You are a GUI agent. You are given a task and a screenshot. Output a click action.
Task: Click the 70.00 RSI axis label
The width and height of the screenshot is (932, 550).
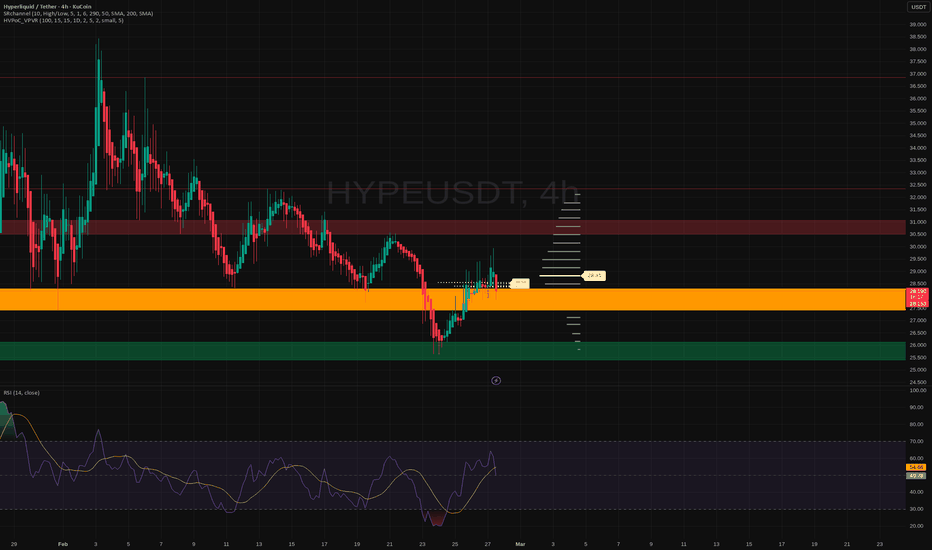[x=917, y=441]
